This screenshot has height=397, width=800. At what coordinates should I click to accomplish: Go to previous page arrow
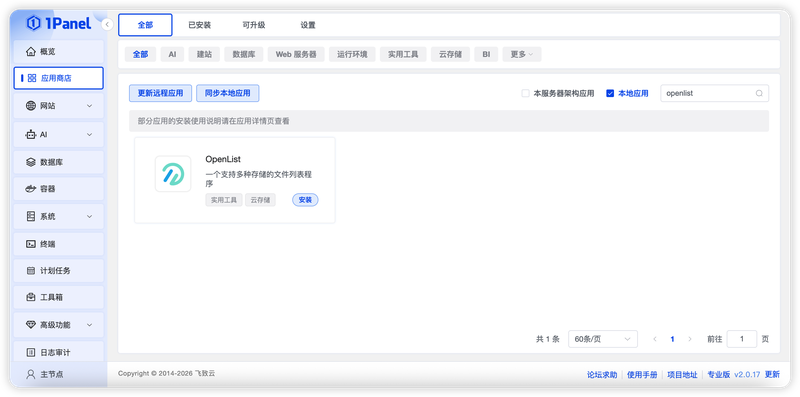coord(655,339)
